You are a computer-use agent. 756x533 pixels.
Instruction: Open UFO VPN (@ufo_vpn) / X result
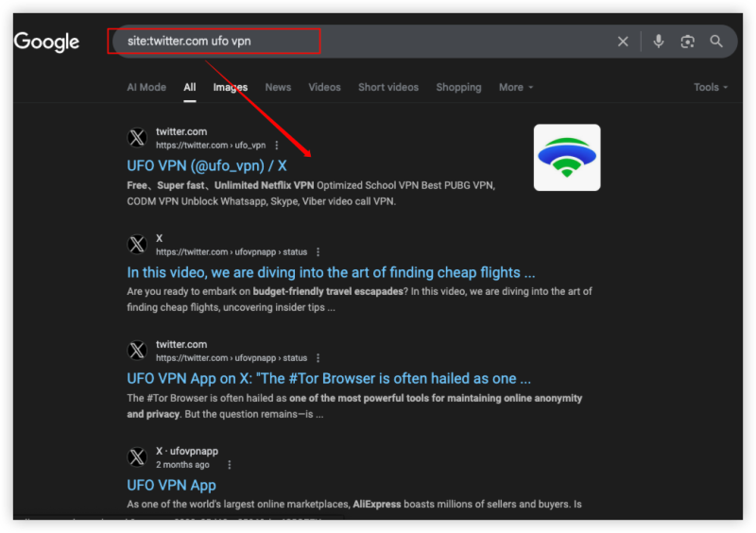(207, 166)
